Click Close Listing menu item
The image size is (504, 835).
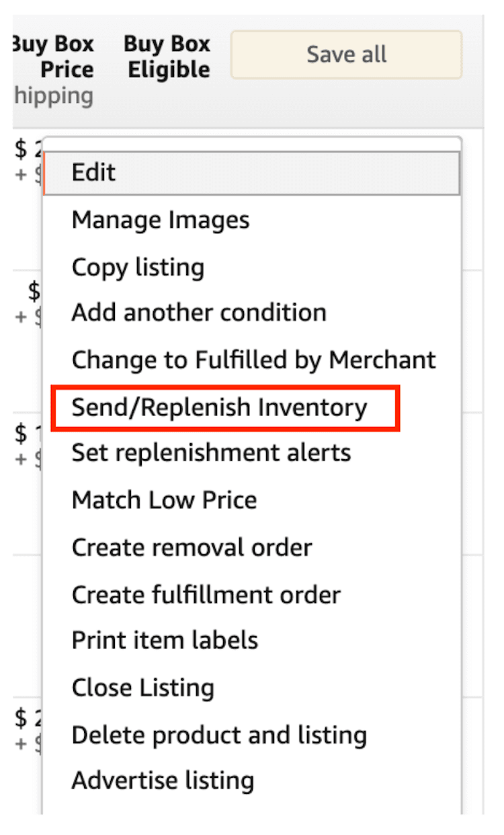tap(142, 687)
